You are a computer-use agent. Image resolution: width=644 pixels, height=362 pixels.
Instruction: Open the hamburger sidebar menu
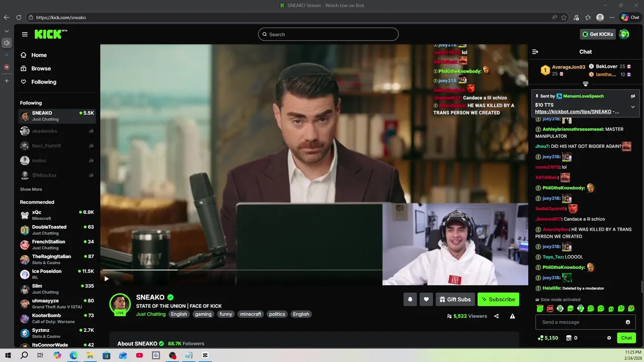[x=25, y=34]
